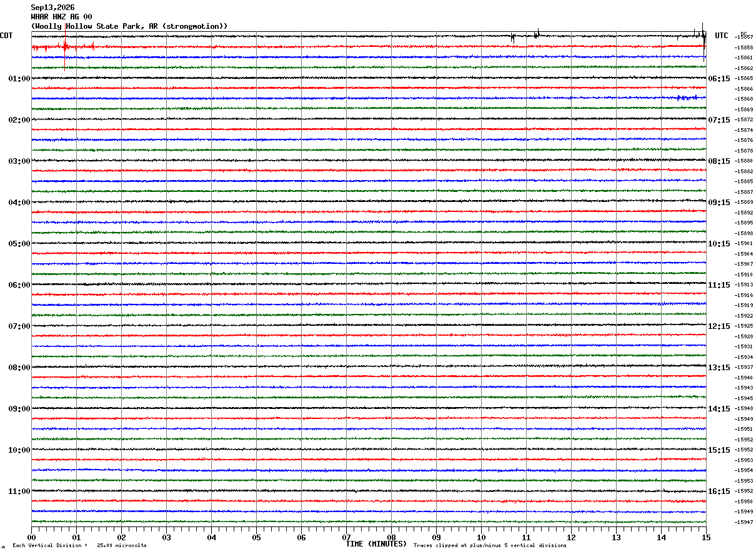This screenshot has width=756, height=554.
Task: Click the TIME (MINUTES) axis label
Action: point(376,544)
